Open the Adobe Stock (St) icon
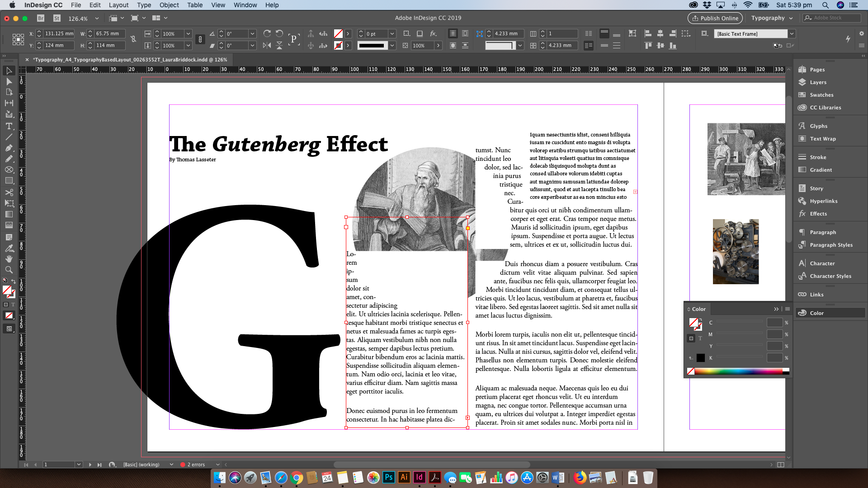Screen dimensions: 868x488 point(57,18)
